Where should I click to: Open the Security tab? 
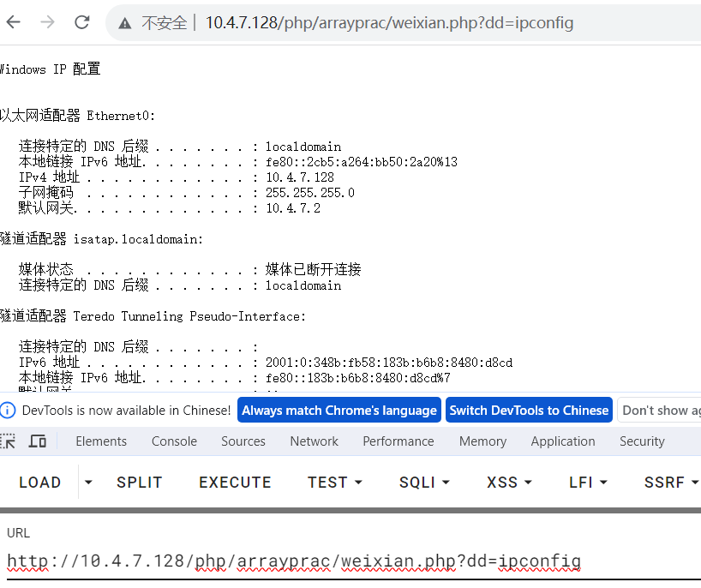[x=642, y=441]
